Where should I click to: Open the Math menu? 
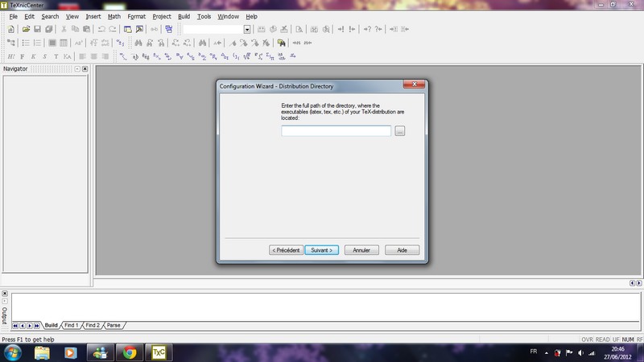coord(114,16)
